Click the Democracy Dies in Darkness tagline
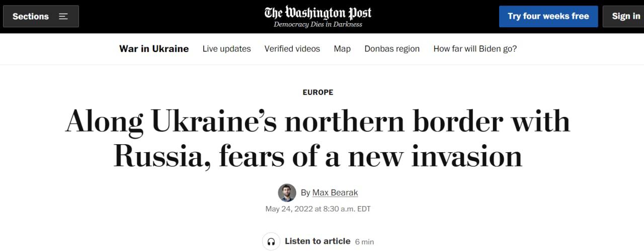This screenshot has width=644, height=252. click(318, 24)
